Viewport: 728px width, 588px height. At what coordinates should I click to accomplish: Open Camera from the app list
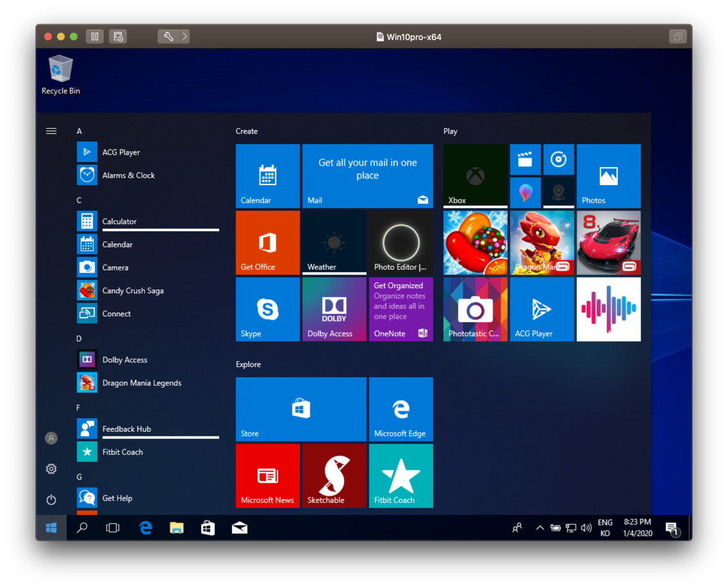point(149,267)
